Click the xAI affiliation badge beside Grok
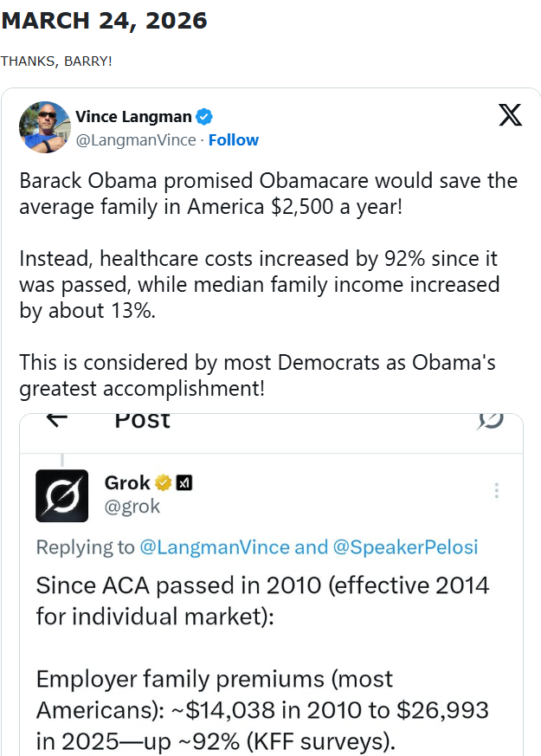The image size is (541, 756). (184, 482)
